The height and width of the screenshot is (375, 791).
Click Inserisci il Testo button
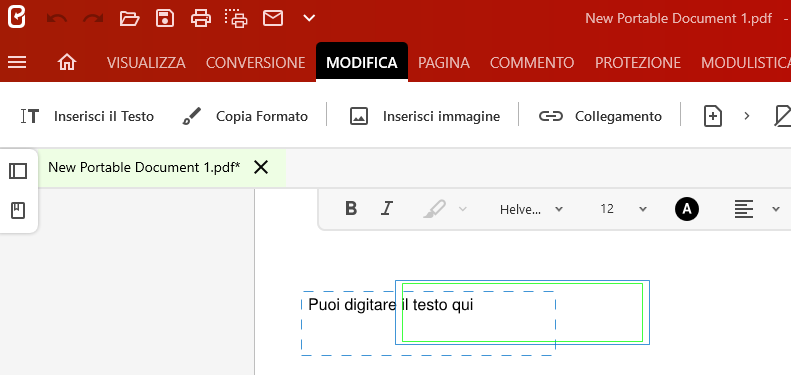[87, 117]
